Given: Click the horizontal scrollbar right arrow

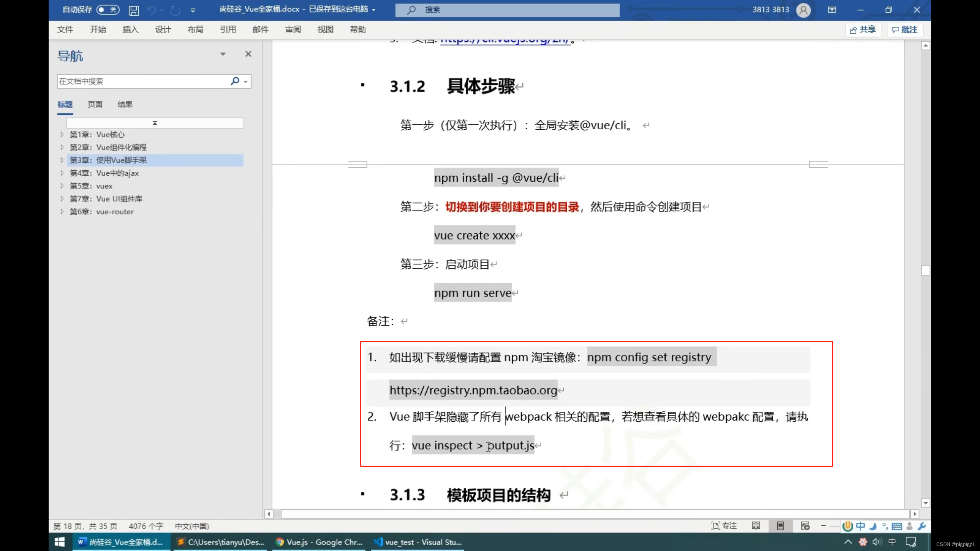Looking at the screenshot, I should coord(915,514).
